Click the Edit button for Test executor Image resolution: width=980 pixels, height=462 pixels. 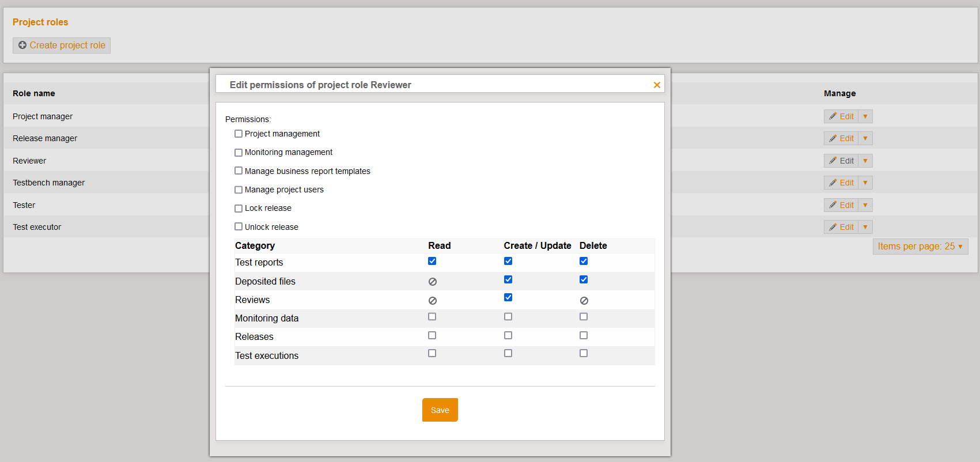(x=842, y=227)
